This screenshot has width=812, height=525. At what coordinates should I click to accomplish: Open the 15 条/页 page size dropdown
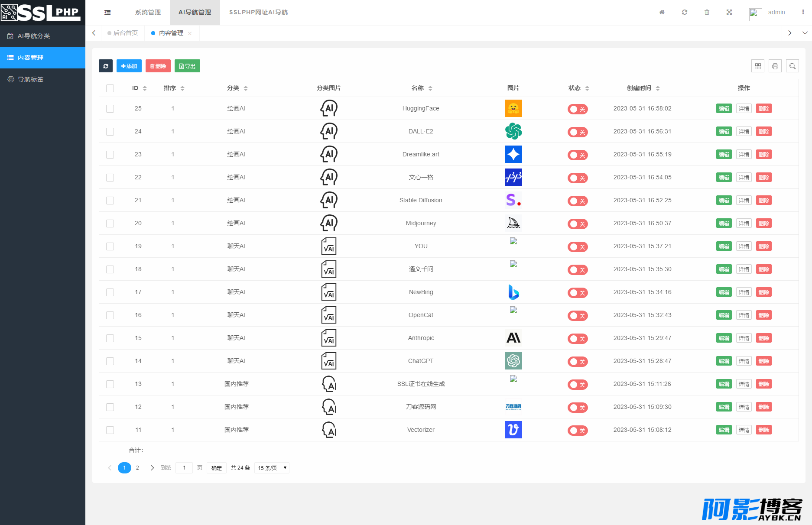tap(272, 468)
